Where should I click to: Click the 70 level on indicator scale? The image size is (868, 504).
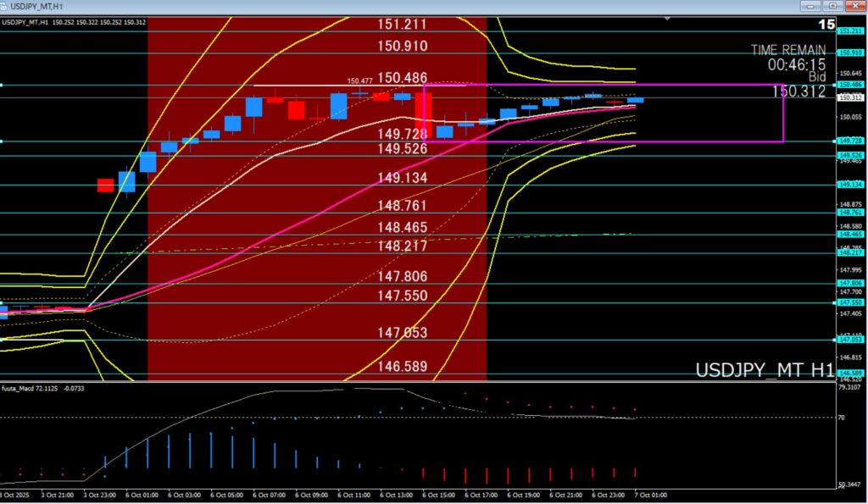click(842, 418)
